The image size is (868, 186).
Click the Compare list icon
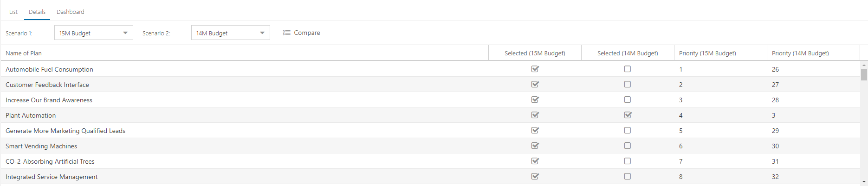click(287, 33)
